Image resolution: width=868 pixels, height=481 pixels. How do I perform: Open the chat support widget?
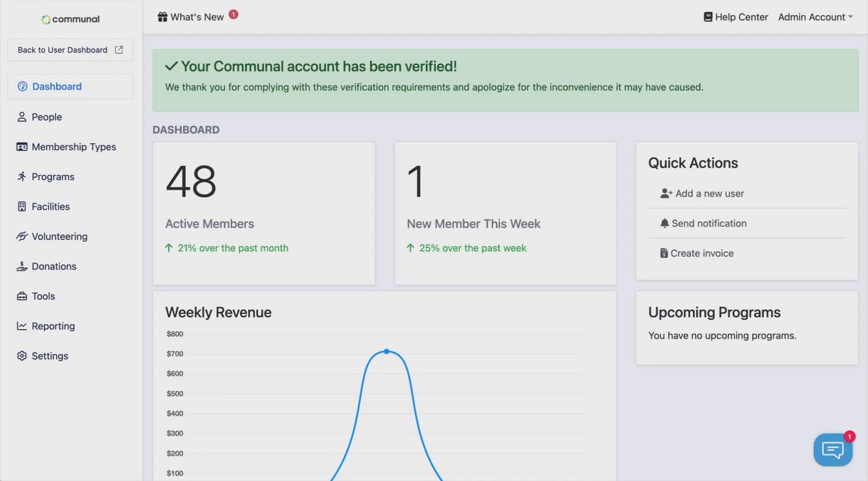point(833,450)
